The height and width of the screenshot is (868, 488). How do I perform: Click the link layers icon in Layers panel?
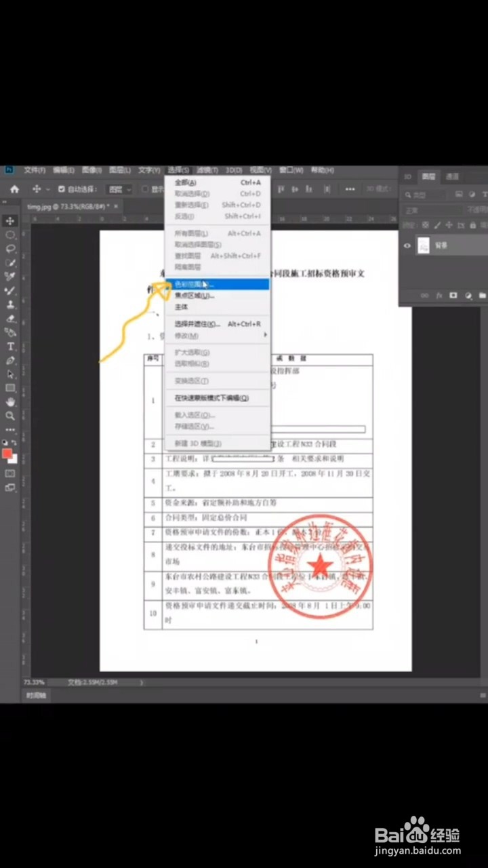click(424, 295)
